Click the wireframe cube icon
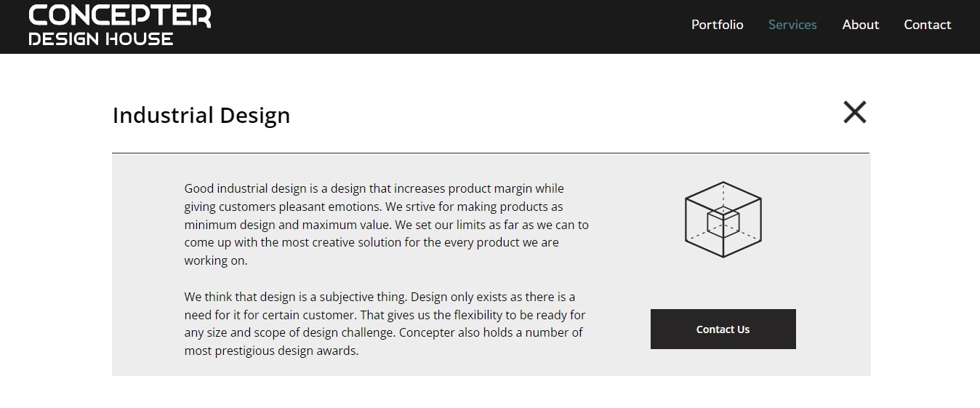This screenshot has width=980, height=408. pyautogui.click(x=723, y=219)
